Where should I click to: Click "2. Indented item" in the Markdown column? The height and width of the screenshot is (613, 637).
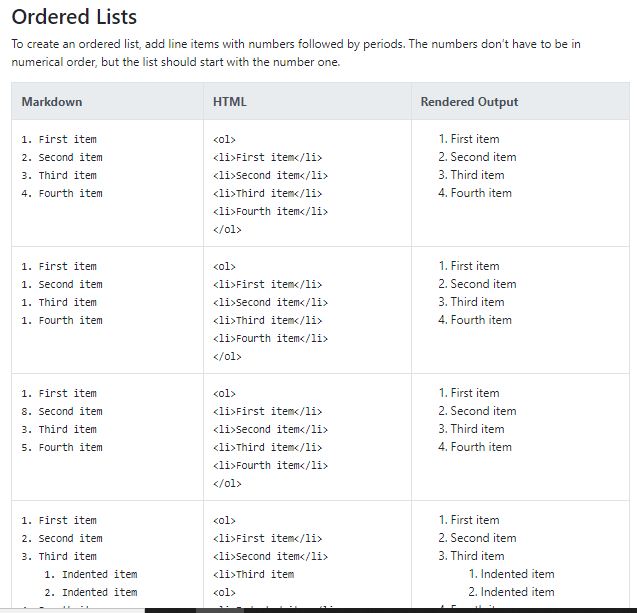pos(91,592)
